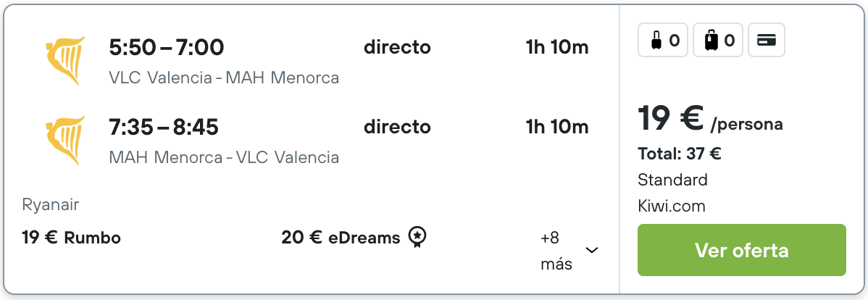
Task: Click the 5:50 – 7:00 outbound flight time
Action: click(167, 48)
